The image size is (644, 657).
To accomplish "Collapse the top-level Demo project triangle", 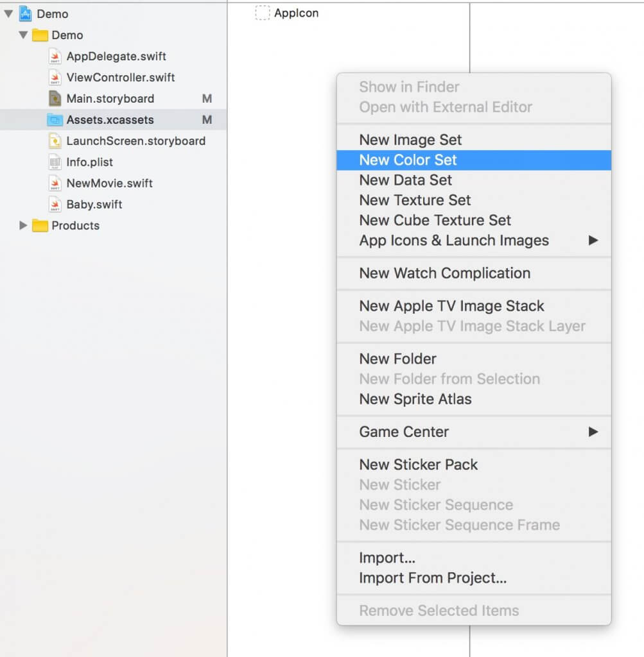I will click(8, 14).
